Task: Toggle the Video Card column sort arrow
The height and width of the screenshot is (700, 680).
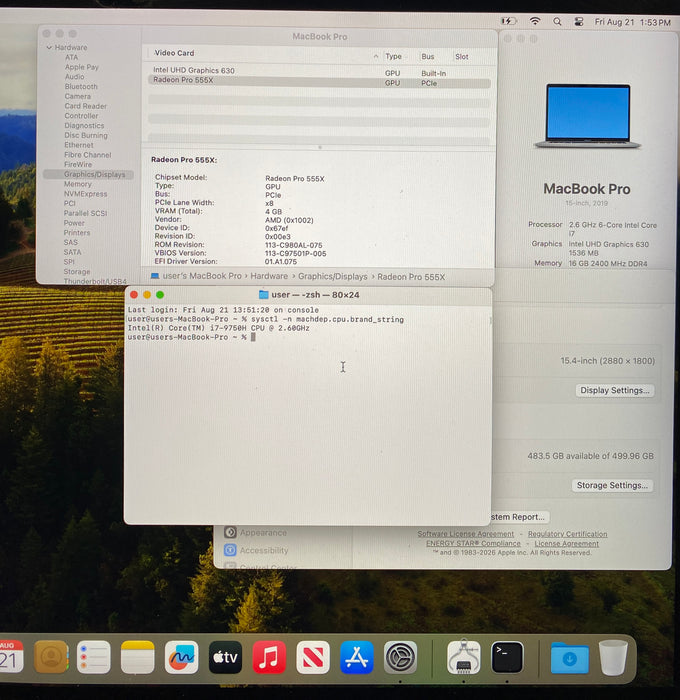Action: (x=375, y=56)
